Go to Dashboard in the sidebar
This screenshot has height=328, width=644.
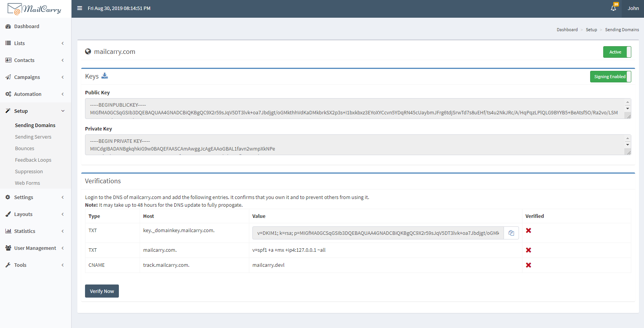(x=27, y=27)
